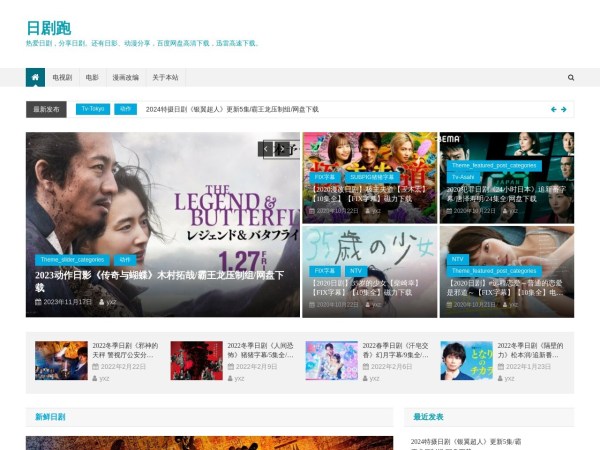Open the 新鲜日剧 section heading

pyautogui.click(x=50, y=416)
